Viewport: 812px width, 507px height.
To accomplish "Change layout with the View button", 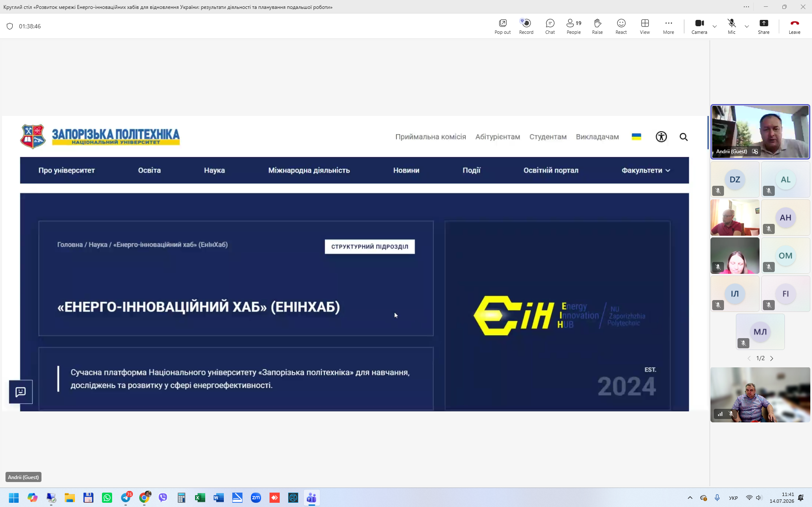I will click(x=644, y=26).
